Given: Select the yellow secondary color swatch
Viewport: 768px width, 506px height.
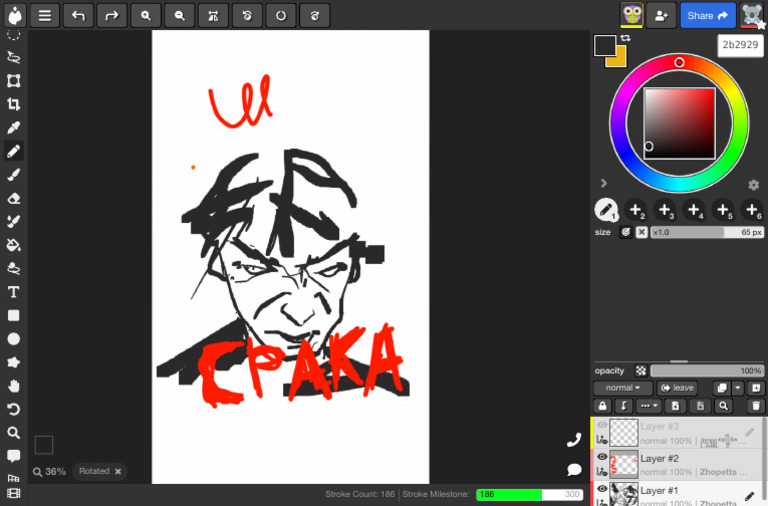Looking at the screenshot, I should click(619, 60).
